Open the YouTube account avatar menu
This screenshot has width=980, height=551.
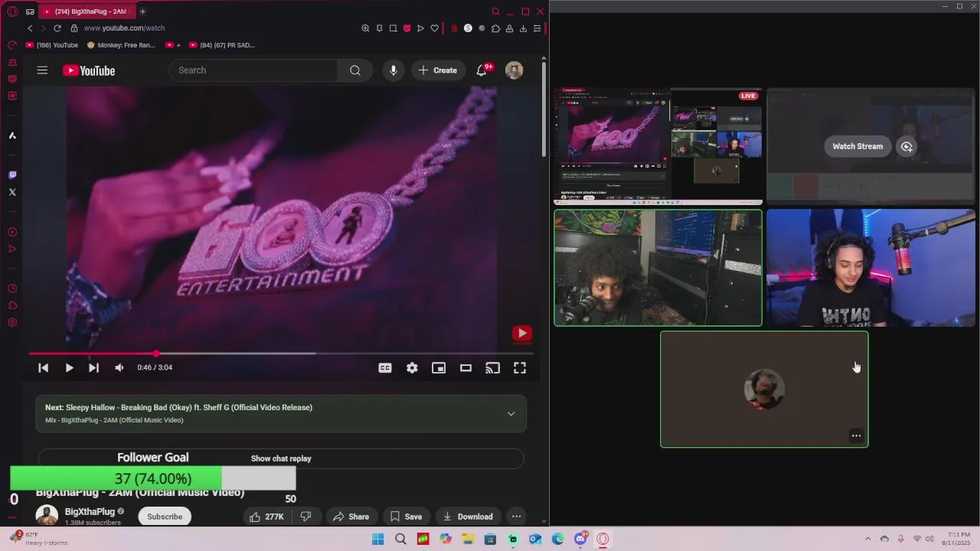514,70
